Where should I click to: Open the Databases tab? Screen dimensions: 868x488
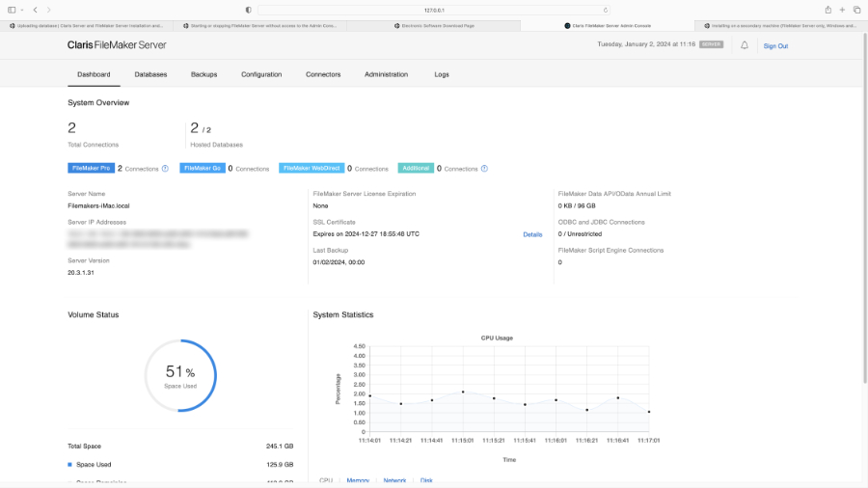(x=150, y=74)
